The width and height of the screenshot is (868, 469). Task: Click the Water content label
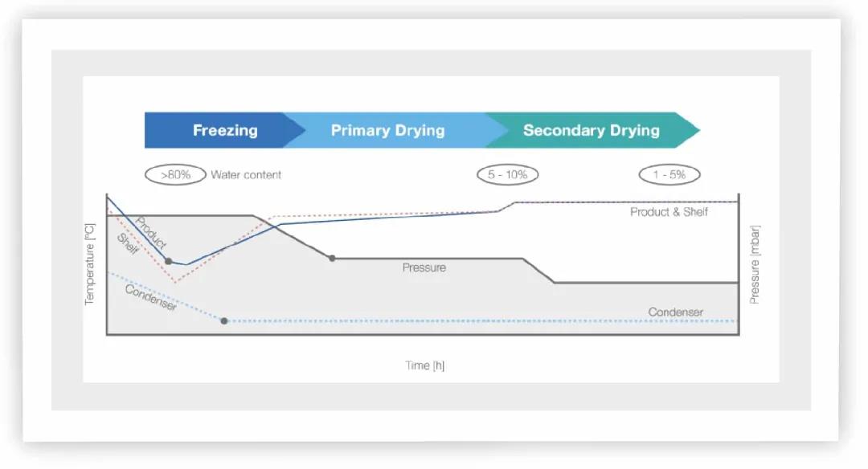(x=246, y=175)
